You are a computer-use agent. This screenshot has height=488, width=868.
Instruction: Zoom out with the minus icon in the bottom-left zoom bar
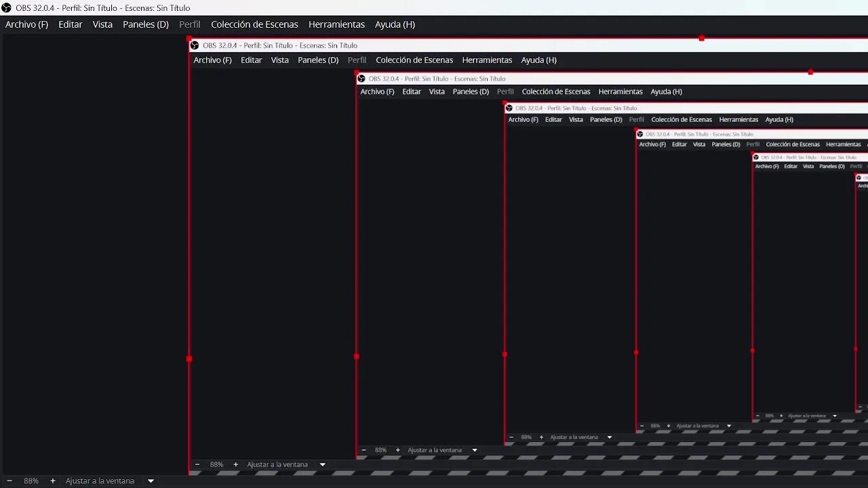9,481
